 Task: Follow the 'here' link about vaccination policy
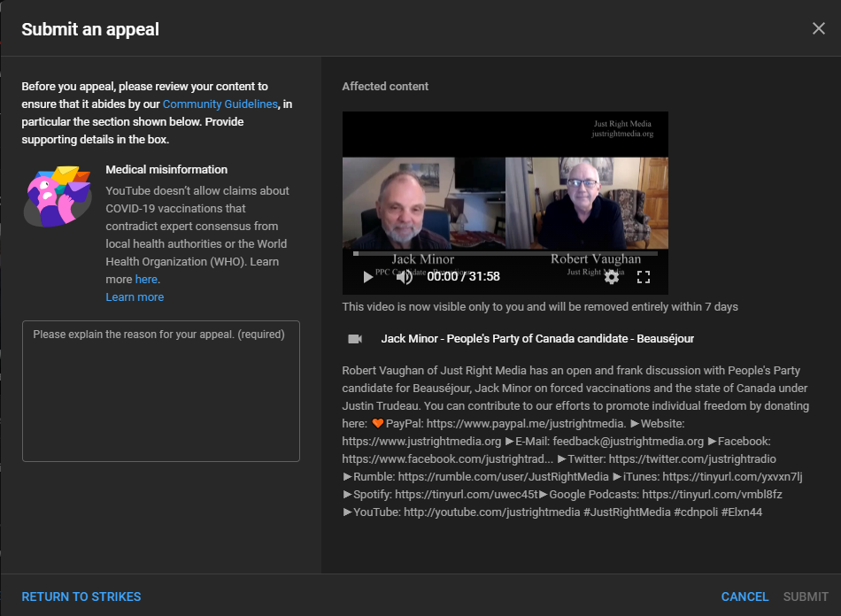coord(146,280)
